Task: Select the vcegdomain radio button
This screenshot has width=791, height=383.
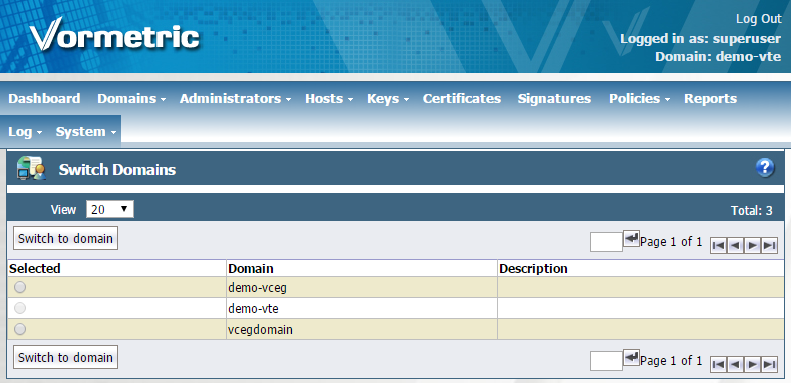Action: tap(20, 329)
